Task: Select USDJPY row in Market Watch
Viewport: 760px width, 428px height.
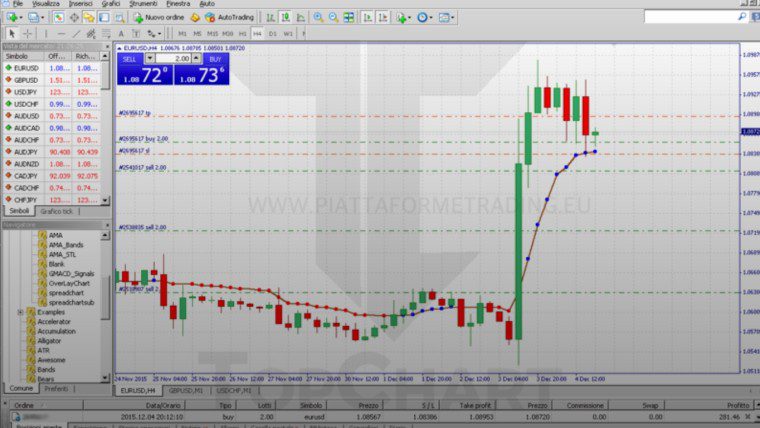Action: pos(52,92)
